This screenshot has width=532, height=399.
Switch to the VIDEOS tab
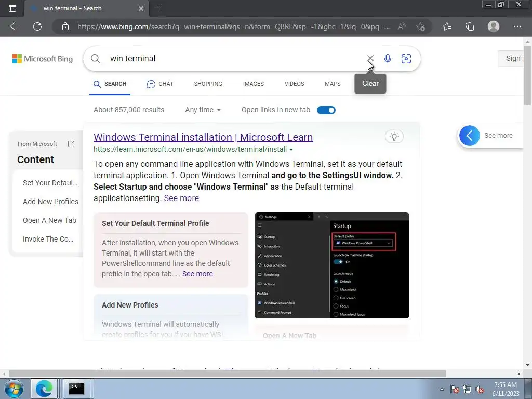(294, 84)
